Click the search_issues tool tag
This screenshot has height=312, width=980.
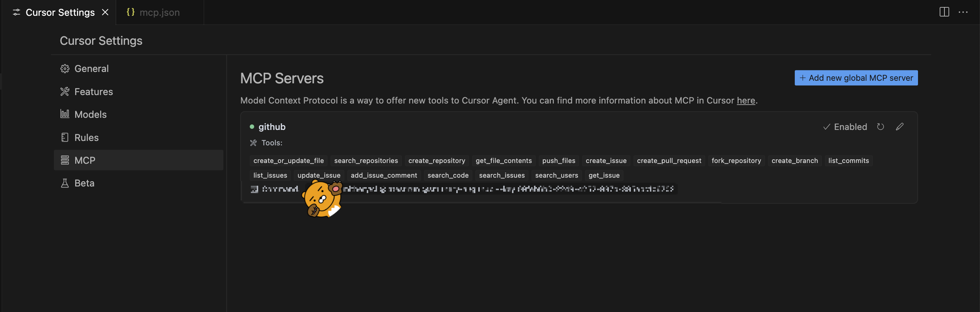point(502,175)
